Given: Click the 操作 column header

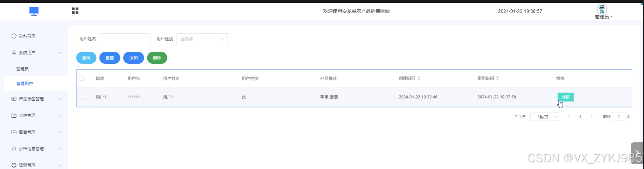Looking at the screenshot, I should [x=560, y=78].
